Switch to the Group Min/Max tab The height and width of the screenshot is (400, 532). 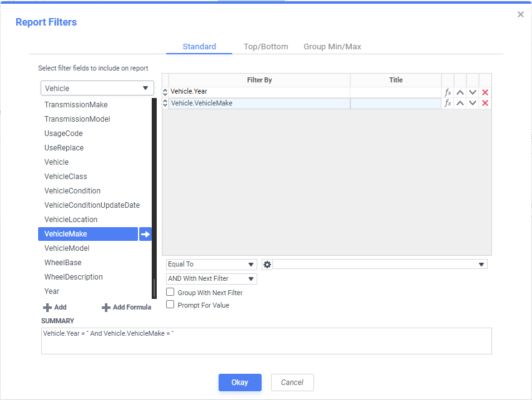pos(332,47)
